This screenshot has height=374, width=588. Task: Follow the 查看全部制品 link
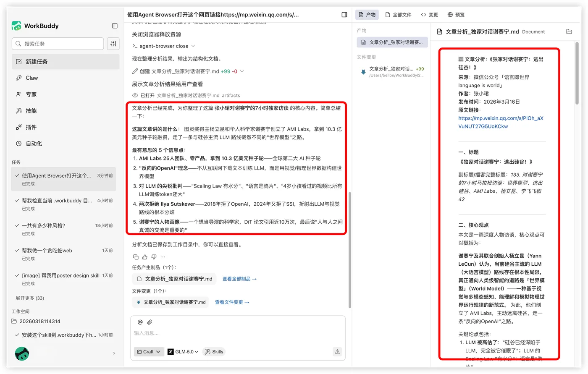pyautogui.click(x=239, y=279)
